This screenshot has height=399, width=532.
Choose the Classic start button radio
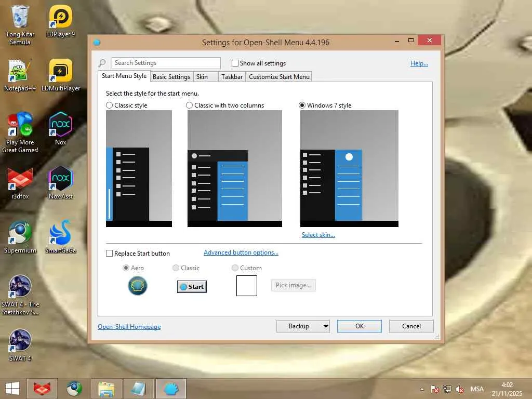[x=176, y=268]
